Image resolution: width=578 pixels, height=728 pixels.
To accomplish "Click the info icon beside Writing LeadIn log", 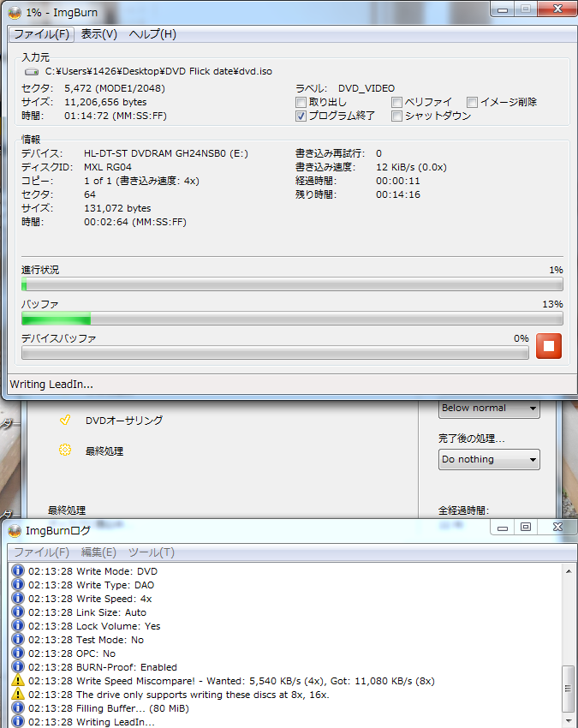I will click(18, 721).
